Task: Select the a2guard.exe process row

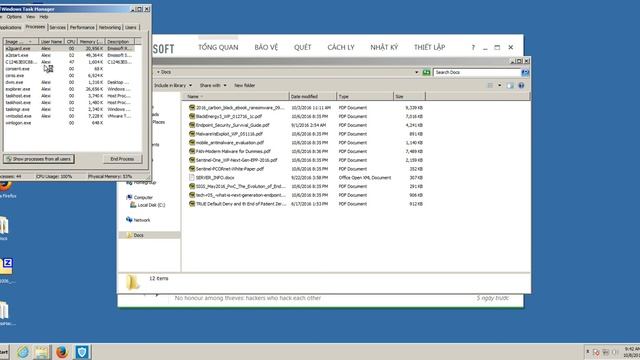Action: [x=69, y=48]
